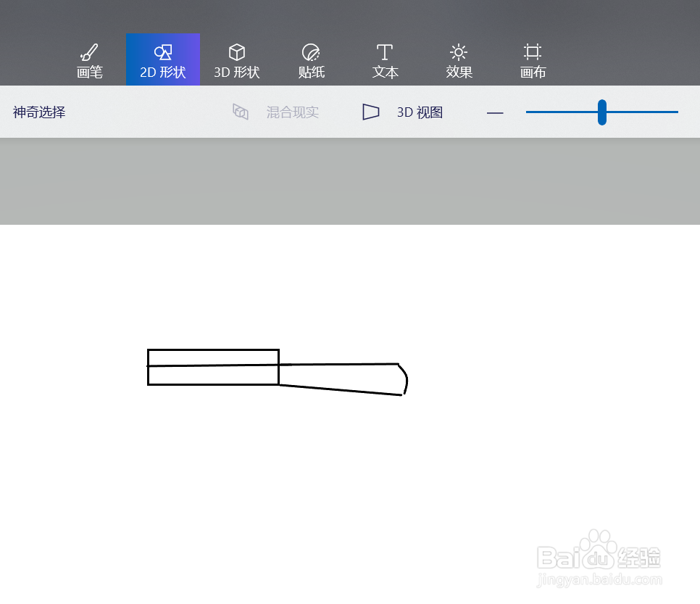This screenshot has height=604, width=700.
Task: Select the 文本 (Text) tool tab
Action: tap(385, 60)
